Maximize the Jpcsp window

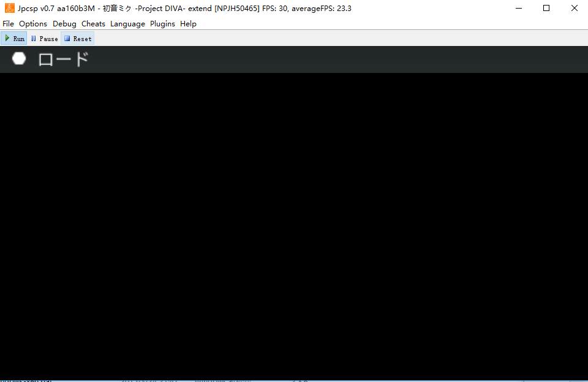click(x=546, y=8)
